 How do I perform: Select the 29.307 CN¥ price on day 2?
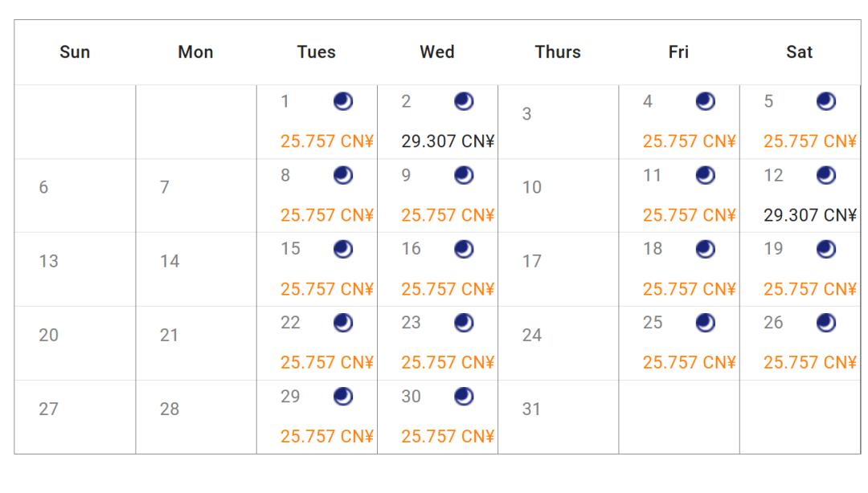tap(448, 142)
